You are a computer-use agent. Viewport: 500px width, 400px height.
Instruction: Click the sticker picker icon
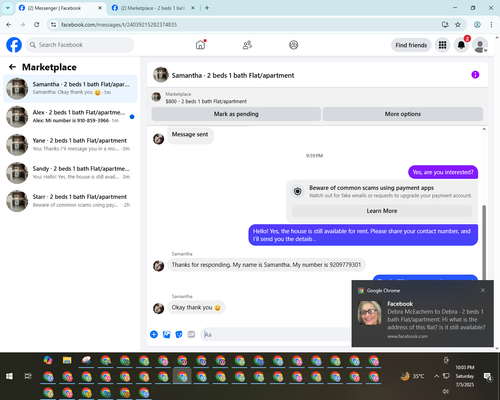(x=179, y=334)
